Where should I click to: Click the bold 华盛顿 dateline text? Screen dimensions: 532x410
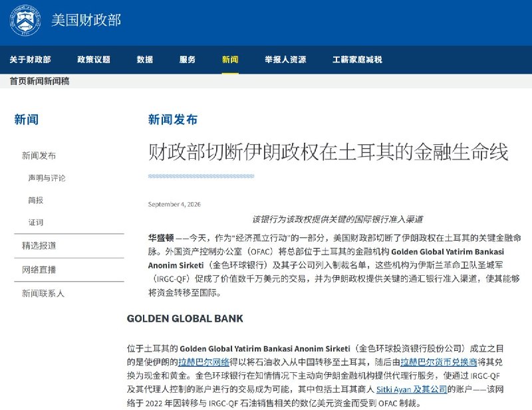(x=161, y=238)
